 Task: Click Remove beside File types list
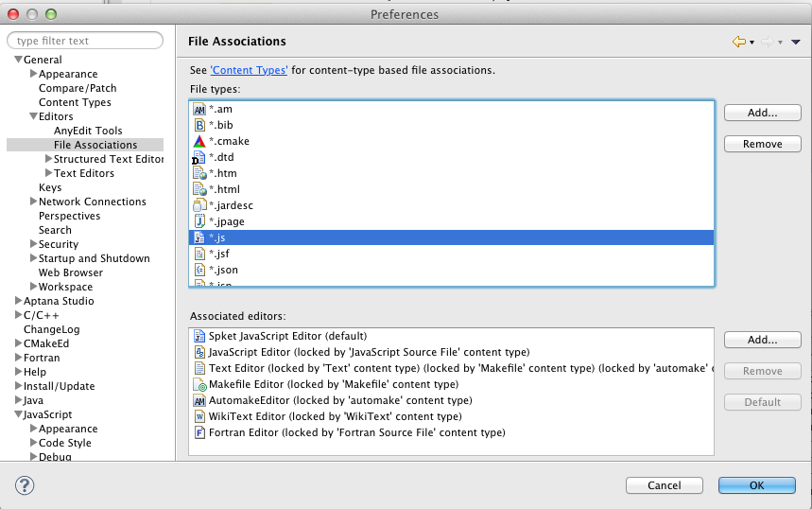pyautogui.click(x=762, y=144)
